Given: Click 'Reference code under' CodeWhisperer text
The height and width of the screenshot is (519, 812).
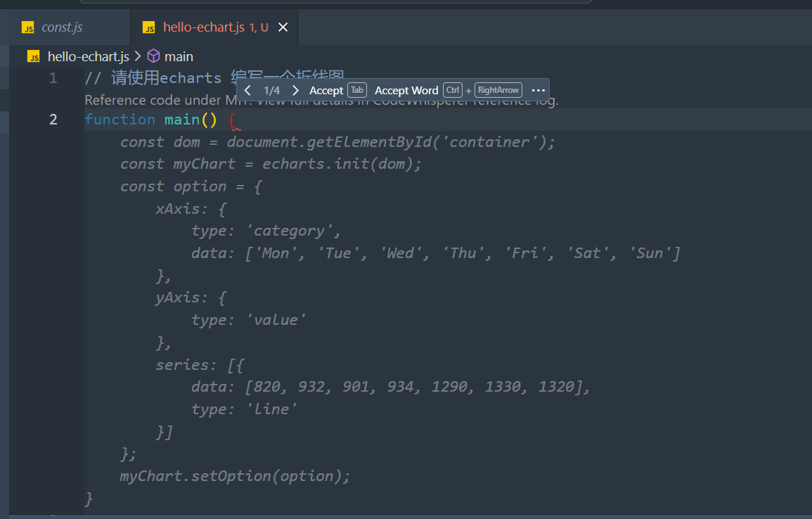Looking at the screenshot, I should (153, 100).
